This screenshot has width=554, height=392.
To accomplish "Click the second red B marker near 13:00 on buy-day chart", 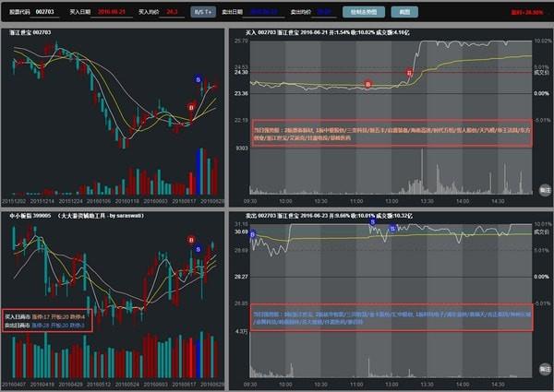I will (x=409, y=73).
